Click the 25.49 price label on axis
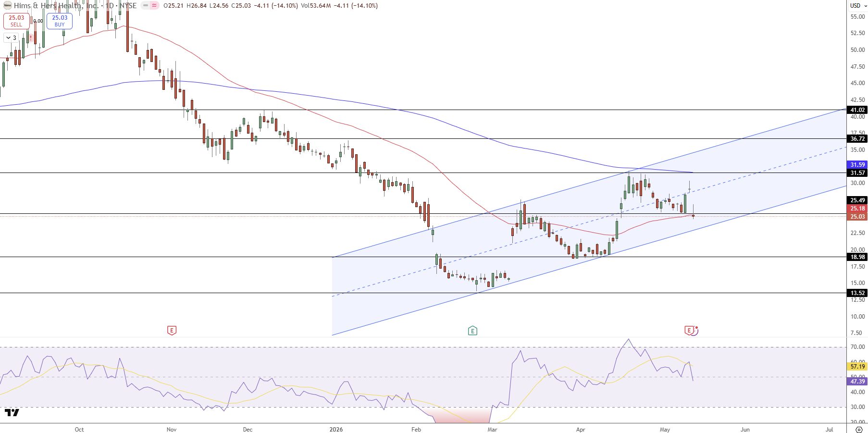 click(857, 200)
